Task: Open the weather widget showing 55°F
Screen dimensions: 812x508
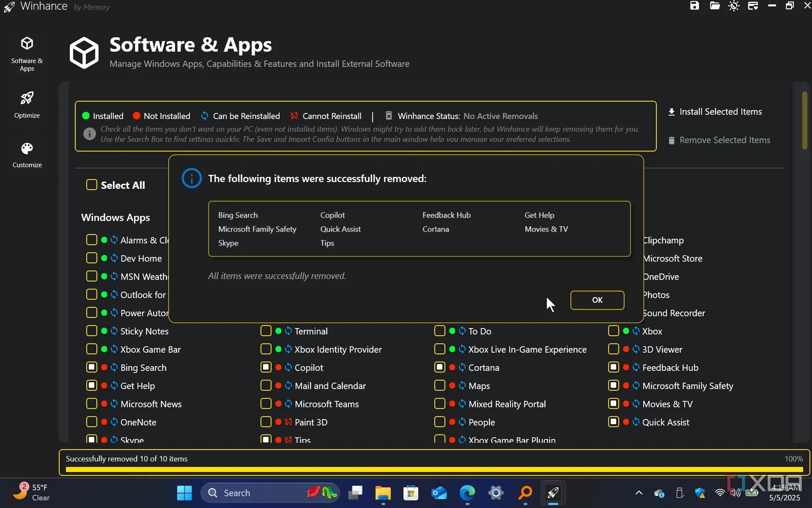Action: [x=31, y=493]
